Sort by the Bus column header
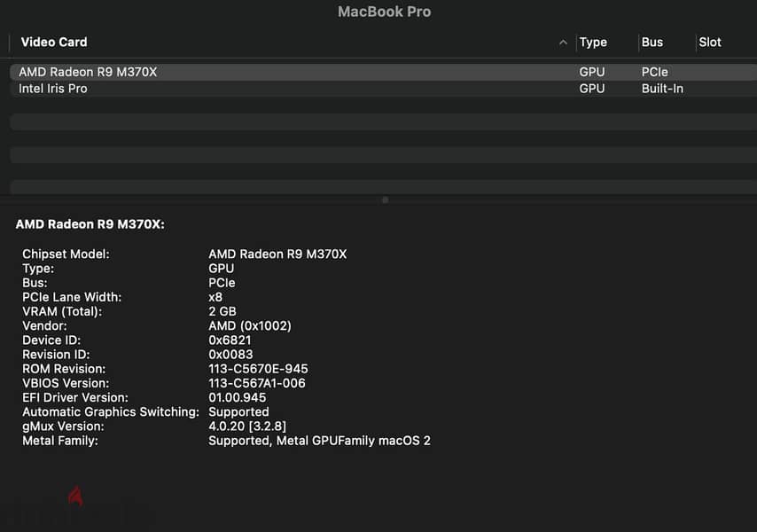 [x=652, y=43]
